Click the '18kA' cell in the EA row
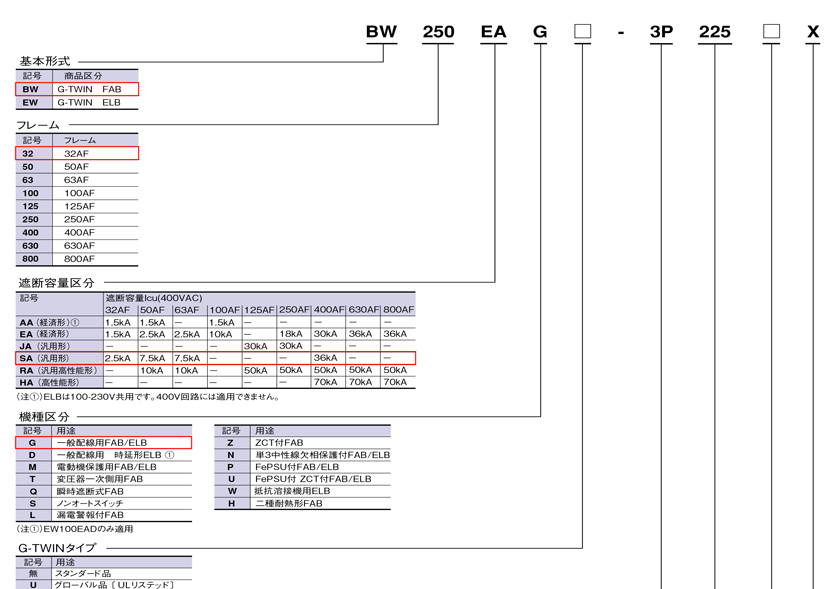The width and height of the screenshot is (830, 589). 291,334
